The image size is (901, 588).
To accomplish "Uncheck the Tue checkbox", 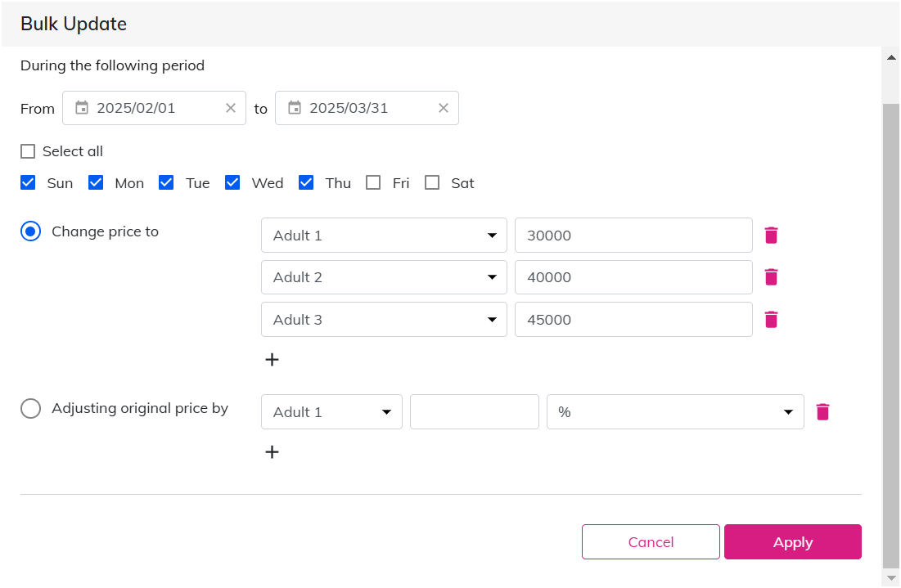I will pyautogui.click(x=166, y=182).
